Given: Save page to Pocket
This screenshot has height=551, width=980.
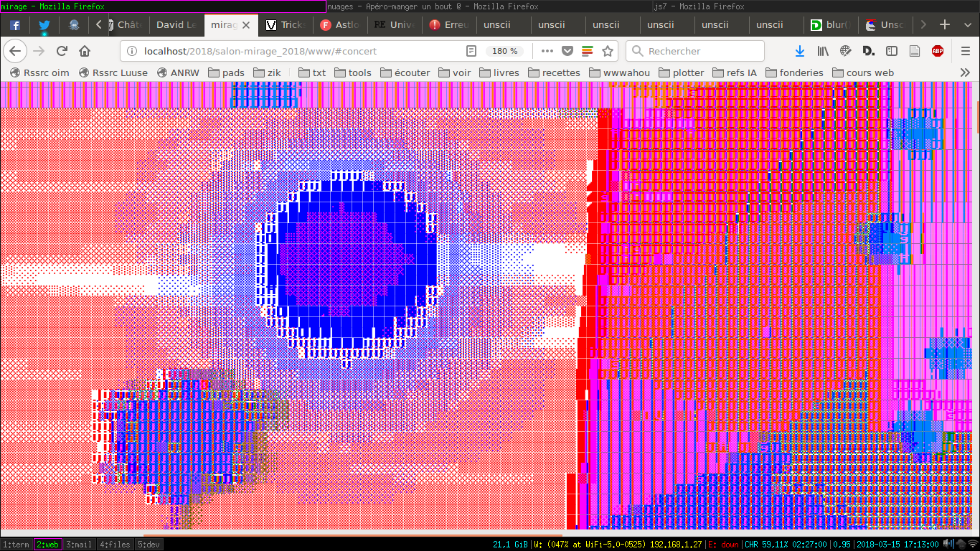Looking at the screenshot, I should [567, 51].
